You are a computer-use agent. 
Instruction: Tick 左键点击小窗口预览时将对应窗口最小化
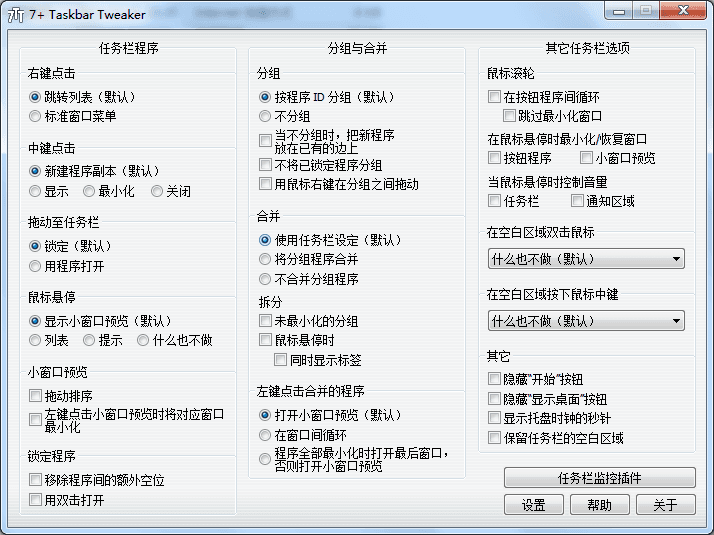point(35,420)
